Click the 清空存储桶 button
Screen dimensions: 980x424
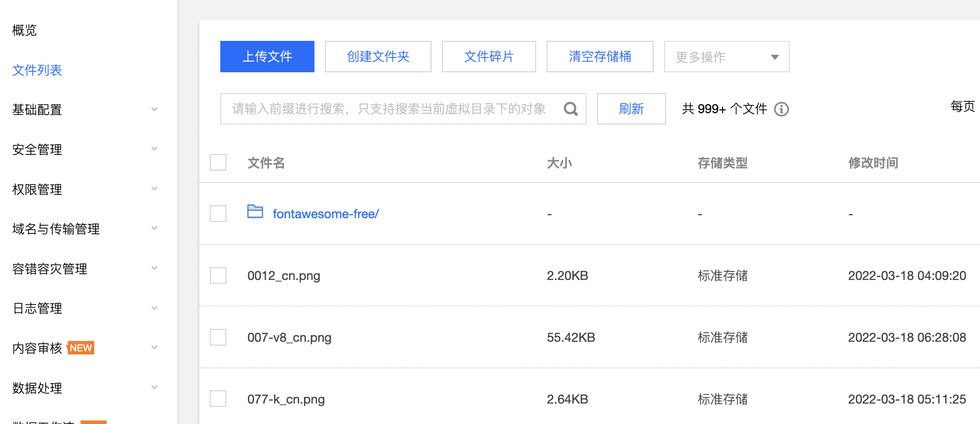(600, 57)
